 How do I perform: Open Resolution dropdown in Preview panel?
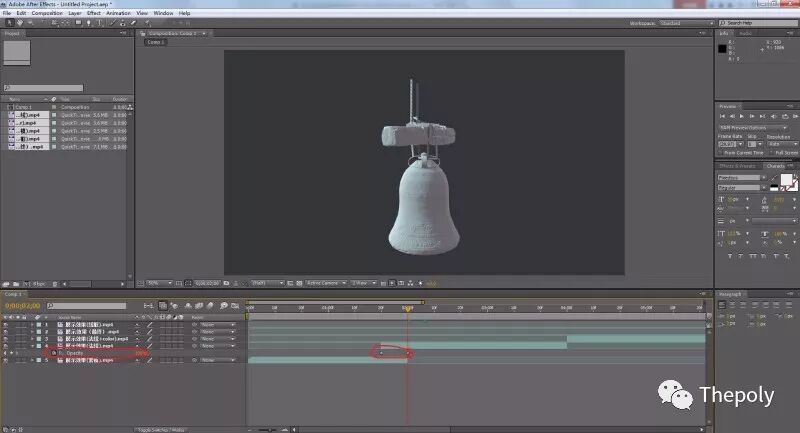pyautogui.click(x=782, y=144)
